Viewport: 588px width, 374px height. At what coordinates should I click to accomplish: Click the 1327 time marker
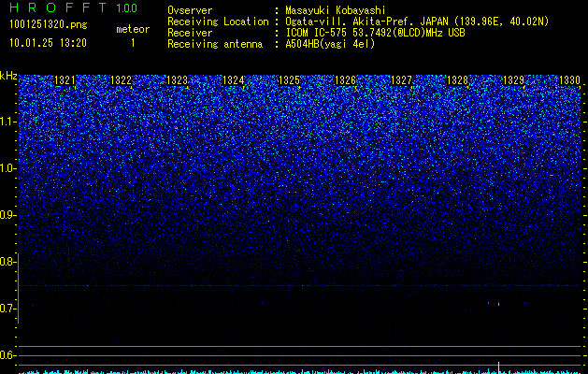tap(401, 80)
